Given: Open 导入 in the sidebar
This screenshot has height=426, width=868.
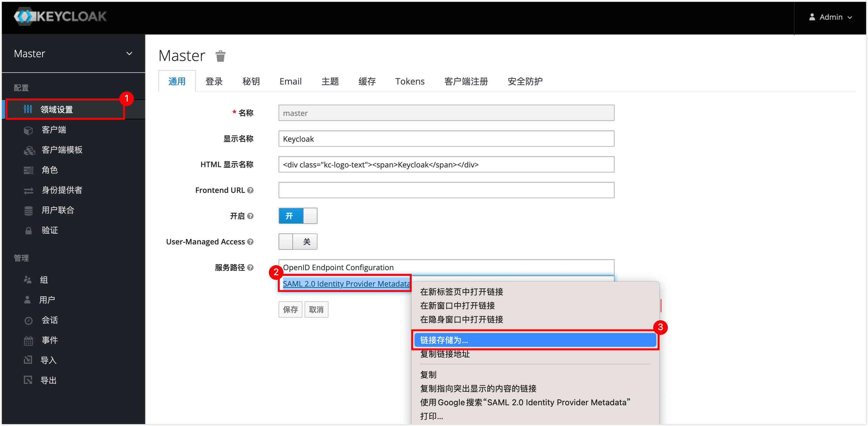Looking at the screenshot, I should coord(48,360).
